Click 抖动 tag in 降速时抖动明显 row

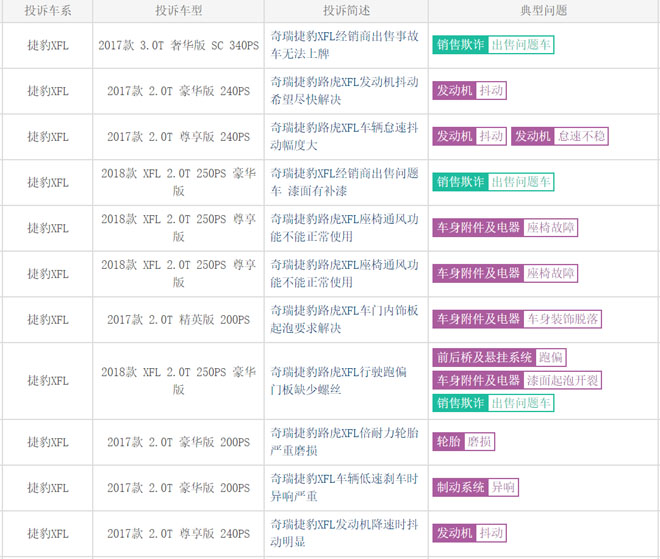click(x=491, y=533)
